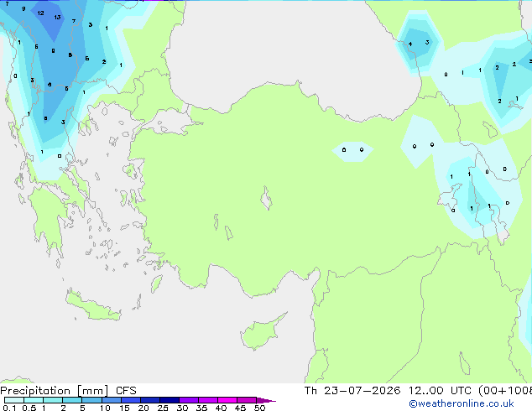Click the legend swatch between 5 and 10

(91, 400)
